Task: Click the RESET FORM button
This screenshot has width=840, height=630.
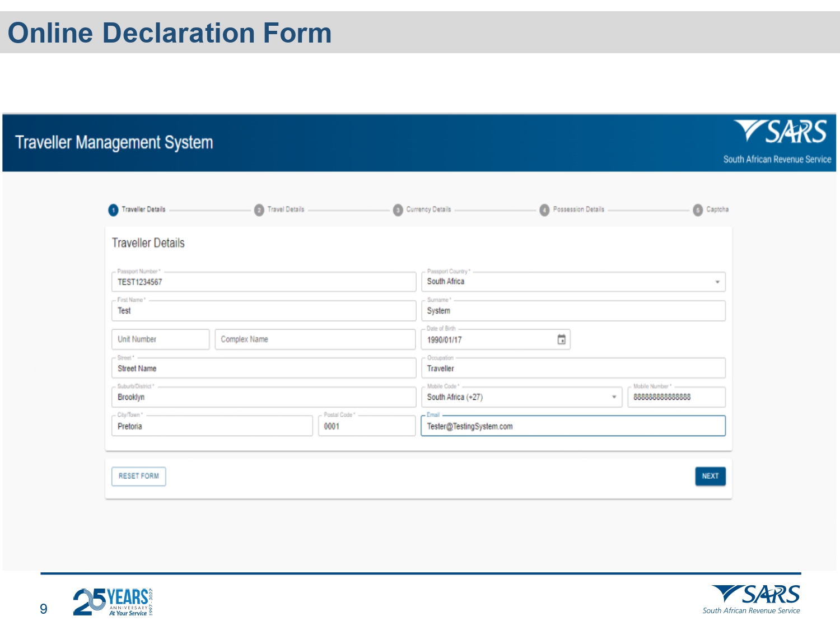Action: click(x=138, y=476)
